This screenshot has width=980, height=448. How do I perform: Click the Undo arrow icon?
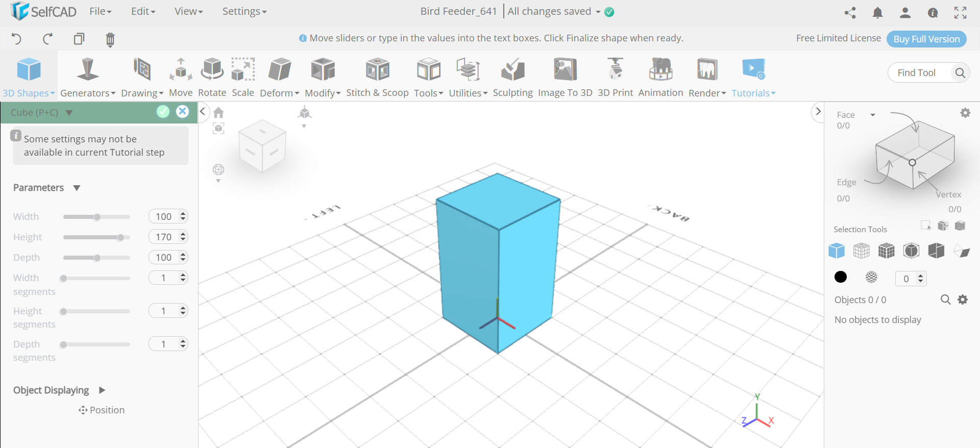click(16, 39)
